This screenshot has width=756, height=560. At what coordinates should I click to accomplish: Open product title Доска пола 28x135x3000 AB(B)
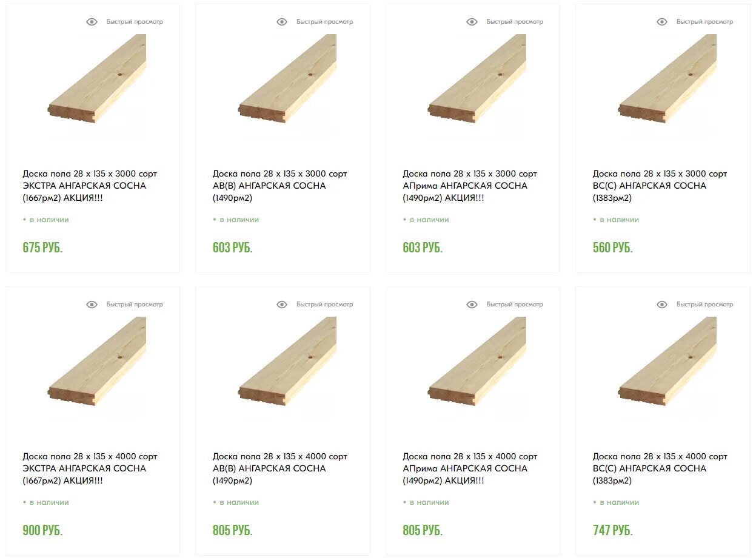pyautogui.click(x=280, y=186)
